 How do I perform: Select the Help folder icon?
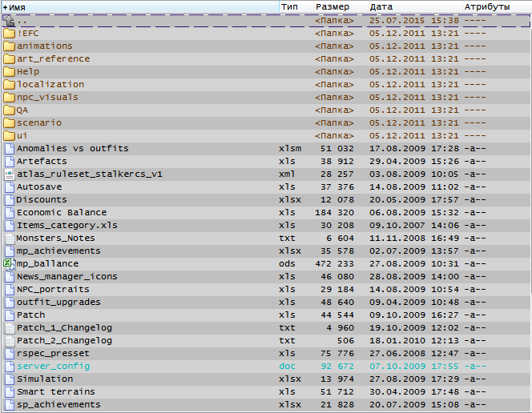10,72
